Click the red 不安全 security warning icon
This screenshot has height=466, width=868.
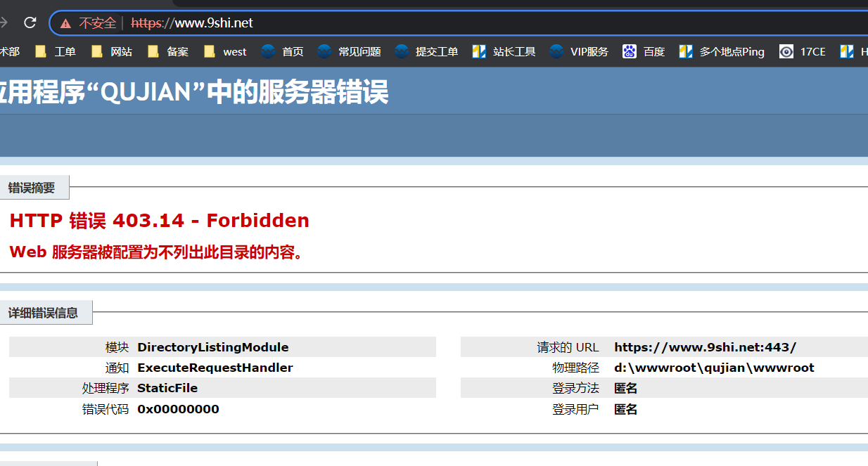(65, 23)
